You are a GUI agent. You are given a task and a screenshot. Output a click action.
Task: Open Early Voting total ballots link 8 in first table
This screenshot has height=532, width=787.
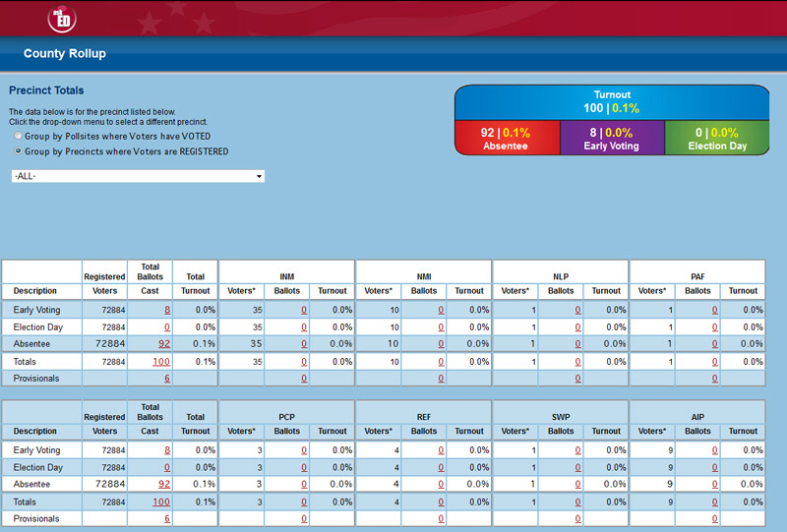pos(167,310)
